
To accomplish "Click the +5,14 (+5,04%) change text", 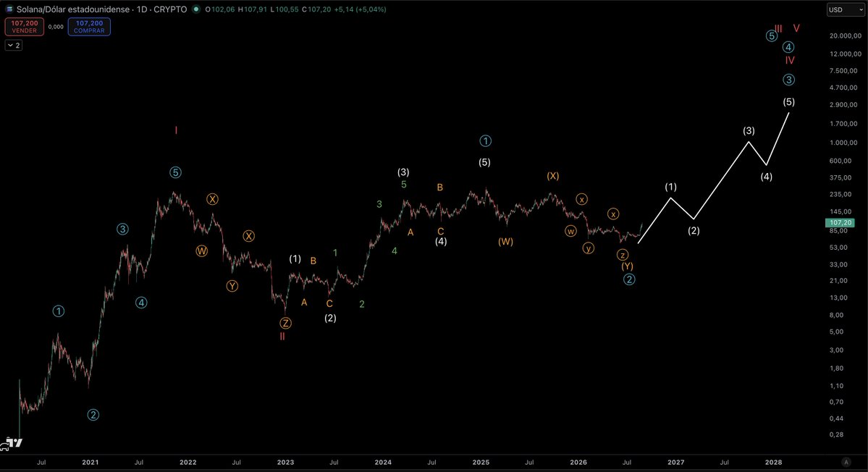I will pyautogui.click(x=360, y=9).
